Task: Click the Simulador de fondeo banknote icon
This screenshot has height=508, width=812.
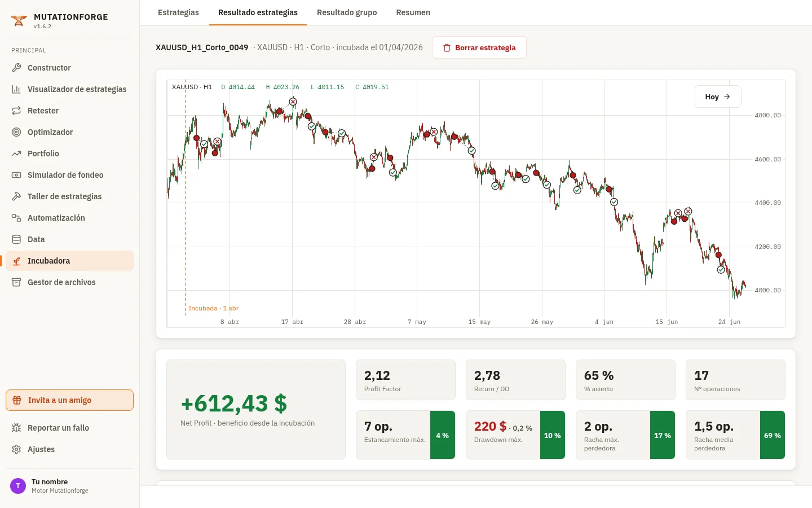Action: 16,175
